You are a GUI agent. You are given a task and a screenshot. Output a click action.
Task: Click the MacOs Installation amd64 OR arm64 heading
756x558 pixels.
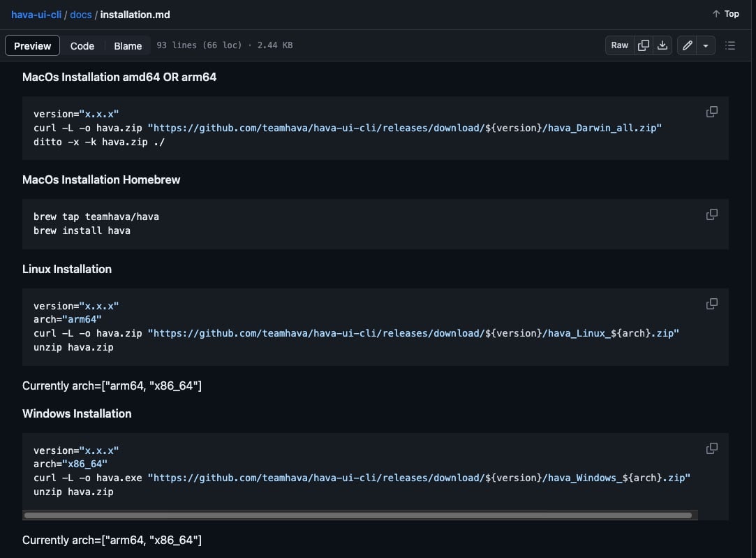(119, 77)
